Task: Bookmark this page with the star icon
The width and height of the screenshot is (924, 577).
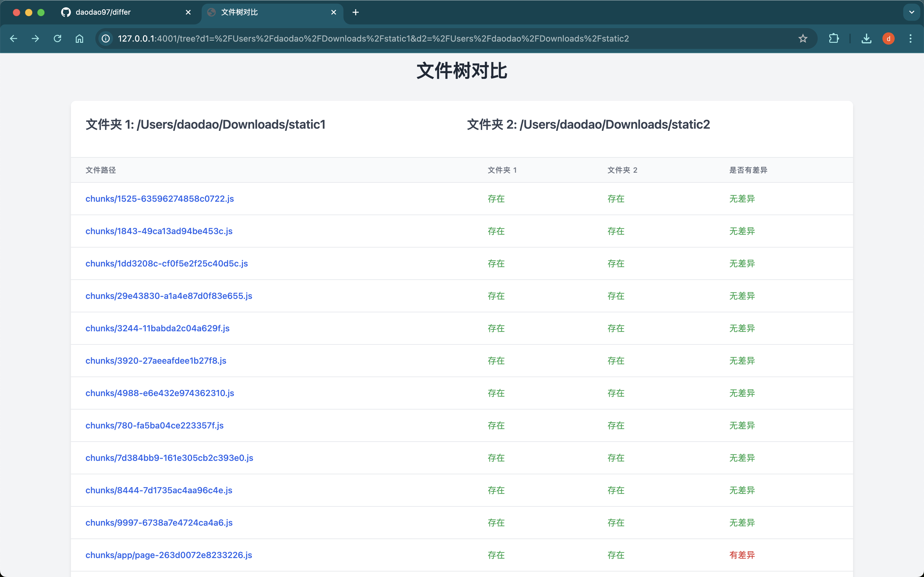Action: click(x=803, y=39)
